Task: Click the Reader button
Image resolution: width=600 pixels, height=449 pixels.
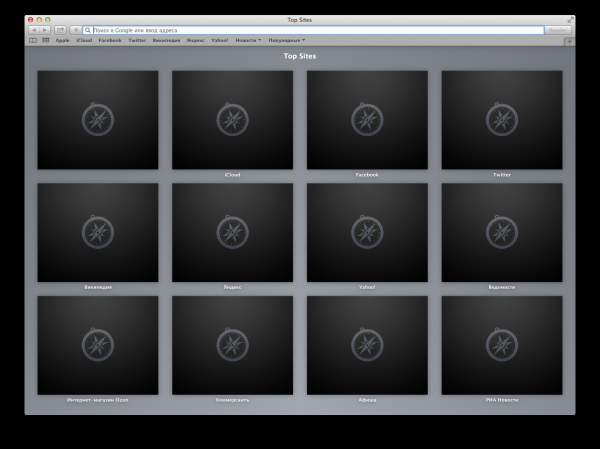Action: [x=558, y=30]
